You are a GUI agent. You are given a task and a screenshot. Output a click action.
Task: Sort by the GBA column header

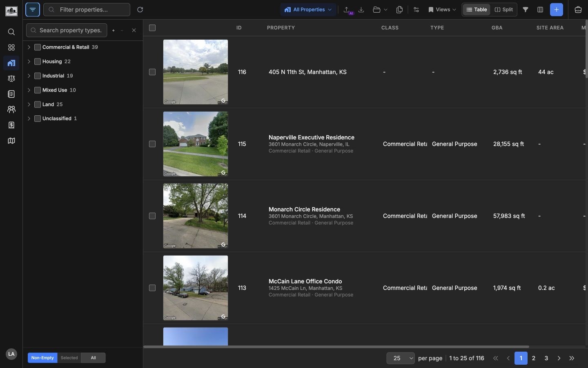(497, 28)
